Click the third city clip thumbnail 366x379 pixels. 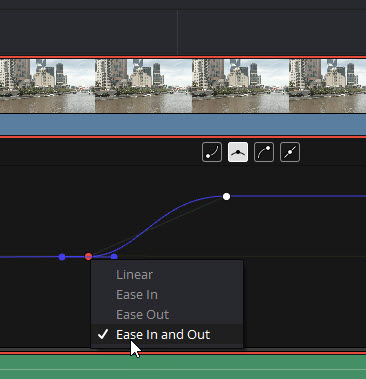click(x=240, y=86)
